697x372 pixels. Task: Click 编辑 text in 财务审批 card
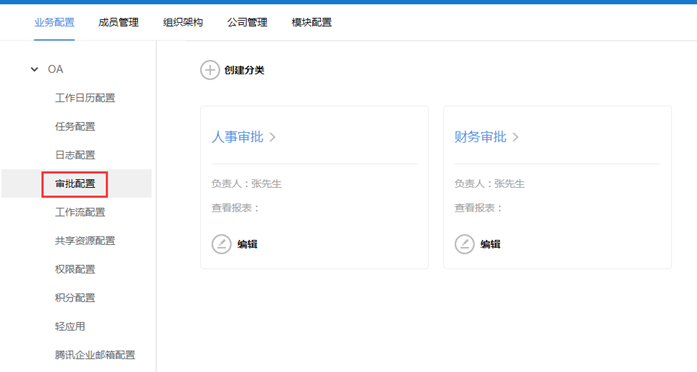coord(490,244)
